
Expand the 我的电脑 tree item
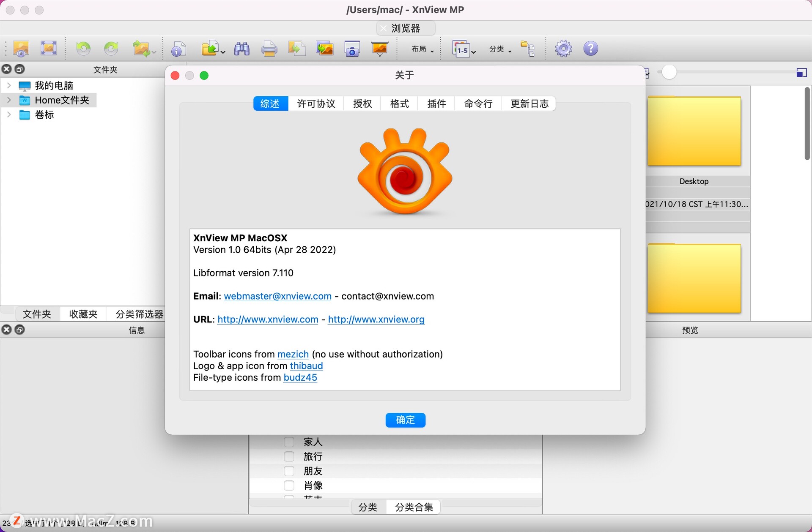(9, 85)
